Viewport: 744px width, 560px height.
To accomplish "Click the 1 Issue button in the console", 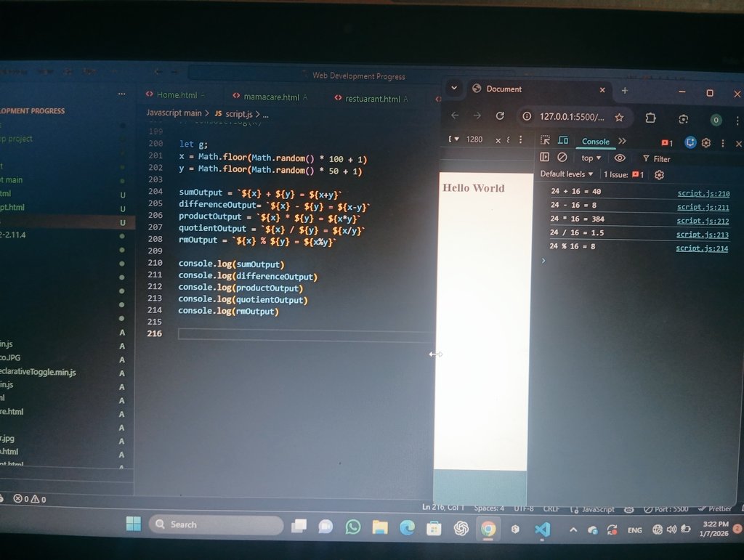I will tap(623, 174).
